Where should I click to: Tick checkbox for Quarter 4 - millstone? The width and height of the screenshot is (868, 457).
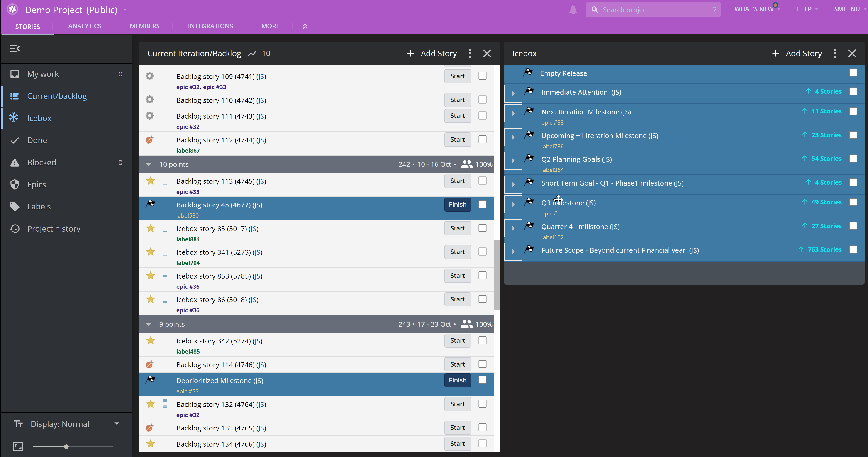(x=853, y=226)
